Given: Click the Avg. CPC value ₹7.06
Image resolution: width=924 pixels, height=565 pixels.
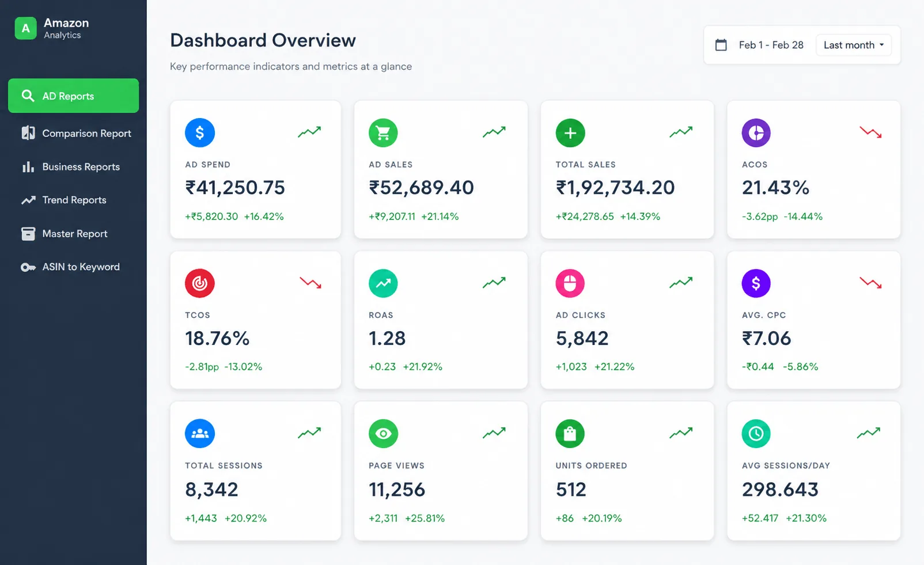Looking at the screenshot, I should [767, 339].
